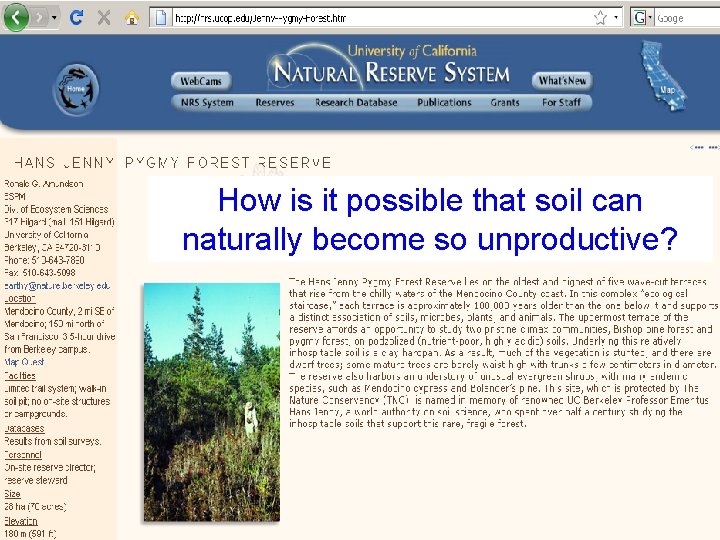
Task: Click the earthy@nature.berkeley.edu email link
Action: click(57, 286)
